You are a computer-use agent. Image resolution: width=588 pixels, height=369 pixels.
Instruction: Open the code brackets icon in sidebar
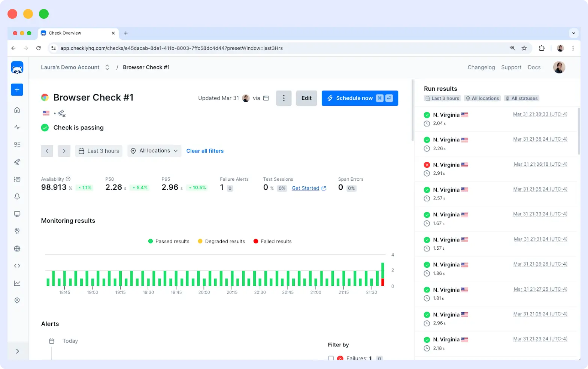pyautogui.click(x=17, y=266)
